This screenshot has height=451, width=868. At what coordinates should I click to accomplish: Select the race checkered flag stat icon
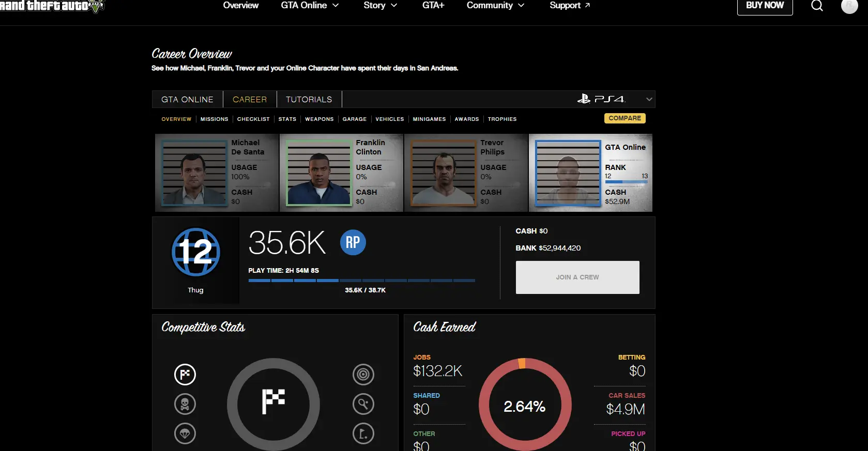[185, 375]
